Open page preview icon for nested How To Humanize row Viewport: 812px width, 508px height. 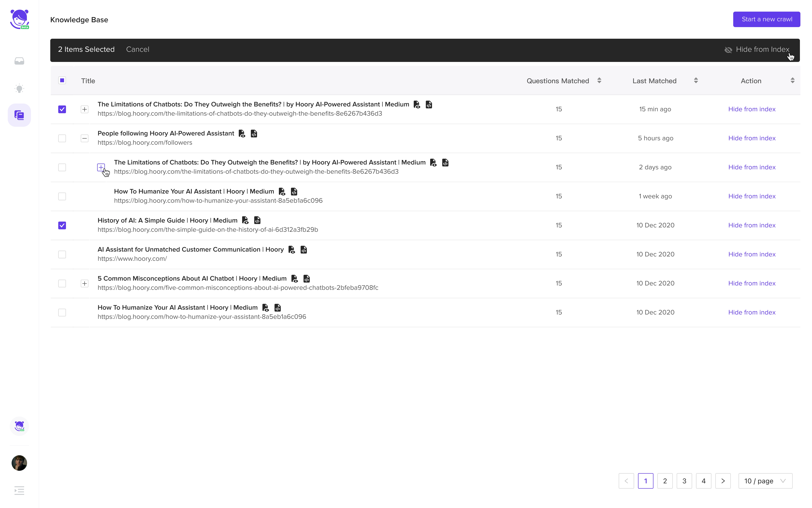click(x=282, y=191)
